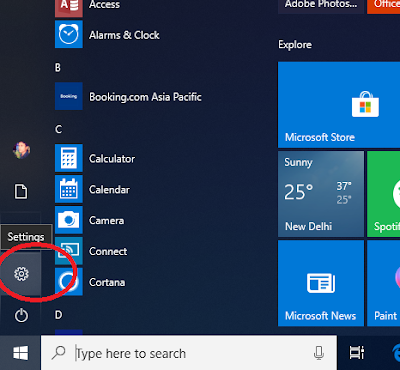This screenshot has height=370, width=400.
Task: Open the Microsoft Store tile
Action: (339, 105)
